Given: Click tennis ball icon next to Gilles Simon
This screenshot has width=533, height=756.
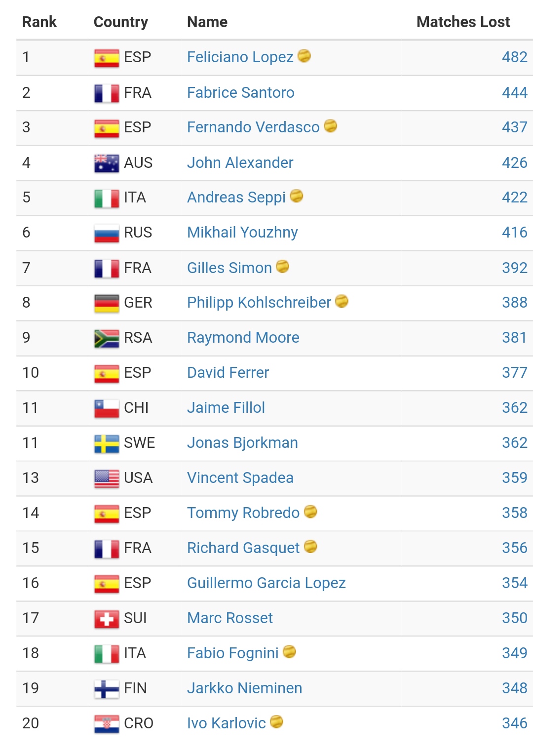Looking at the screenshot, I should [283, 267].
